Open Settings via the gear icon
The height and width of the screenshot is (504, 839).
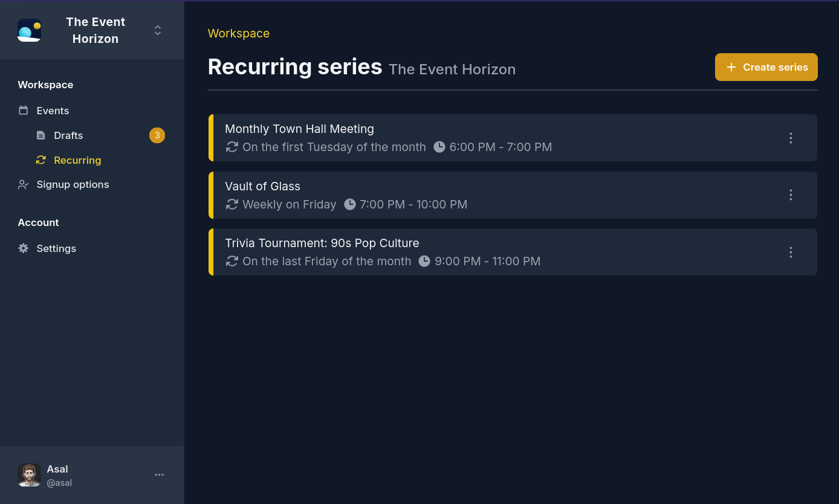[23, 248]
